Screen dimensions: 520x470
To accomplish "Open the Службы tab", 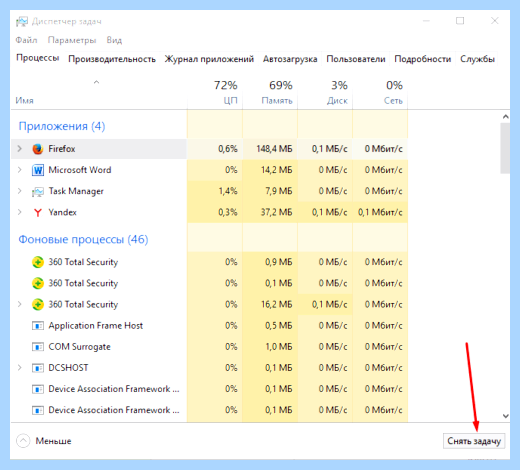I will pyautogui.click(x=477, y=59).
